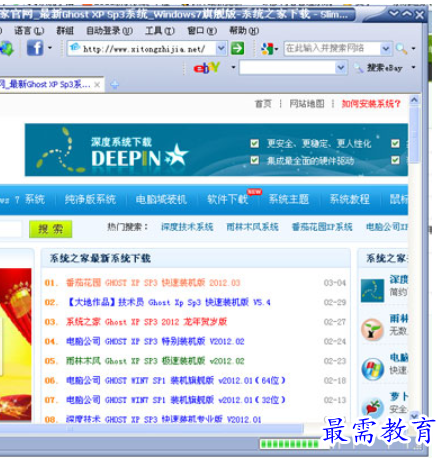This screenshot has height=462, width=444.
Task: Open the 工具(T) menu
Action: tap(160, 31)
